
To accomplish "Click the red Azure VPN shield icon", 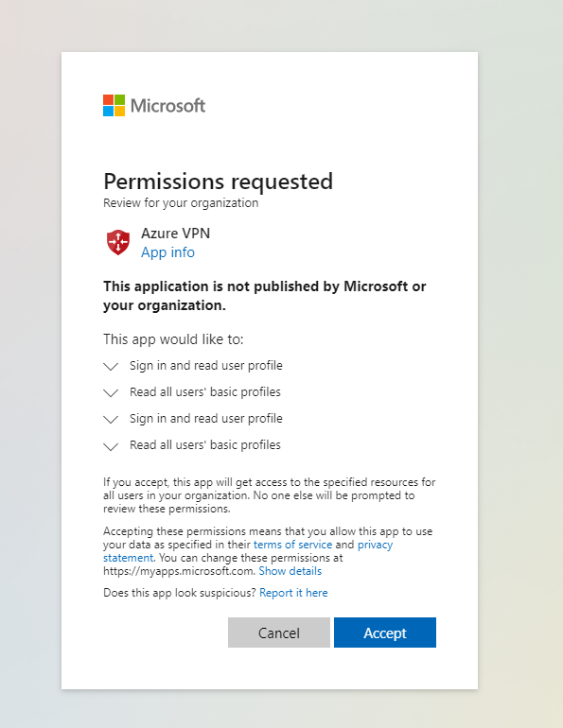I will coord(118,242).
